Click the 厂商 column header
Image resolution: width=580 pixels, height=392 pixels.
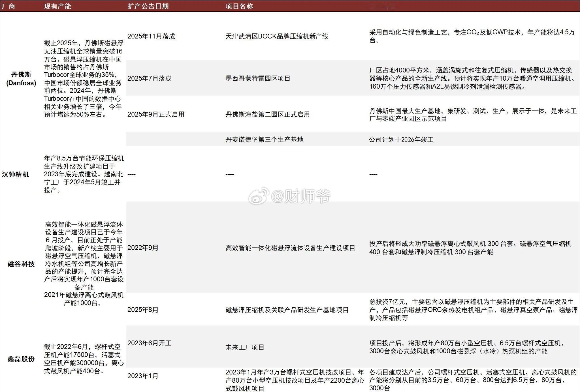pyautogui.click(x=8, y=6)
